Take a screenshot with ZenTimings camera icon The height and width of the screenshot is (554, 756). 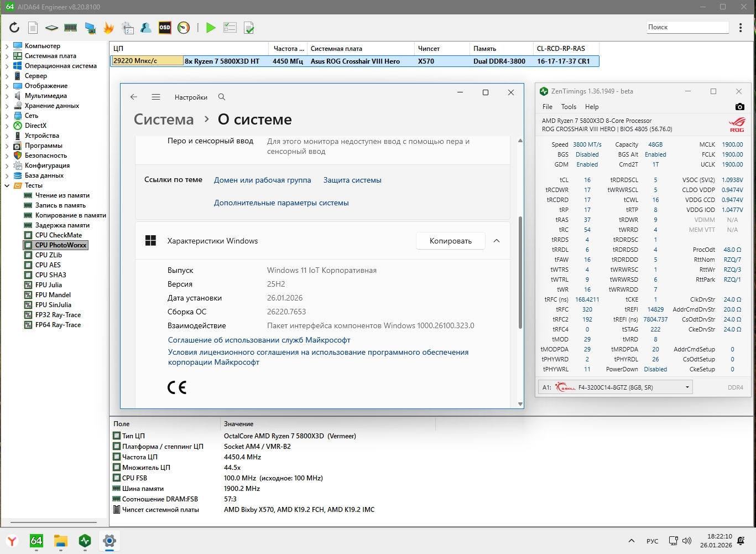[x=739, y=107]
